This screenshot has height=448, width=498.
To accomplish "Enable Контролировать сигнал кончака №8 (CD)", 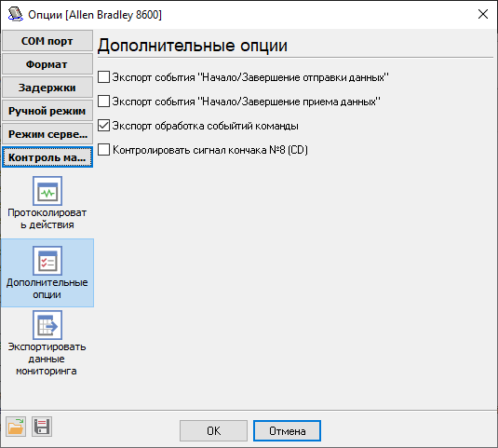I will tap(103, 149).
